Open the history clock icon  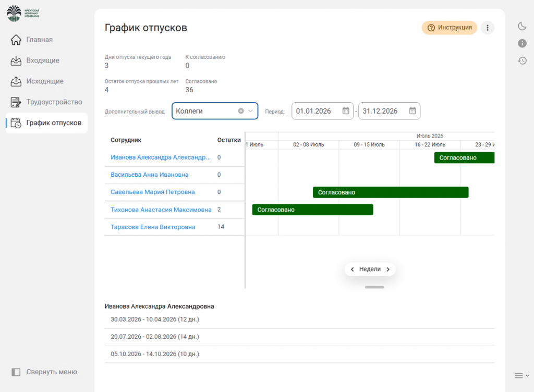tap(522, 60)
